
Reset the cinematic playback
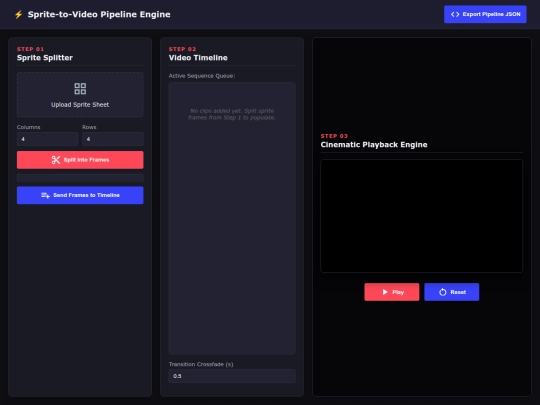coord(451,292)
